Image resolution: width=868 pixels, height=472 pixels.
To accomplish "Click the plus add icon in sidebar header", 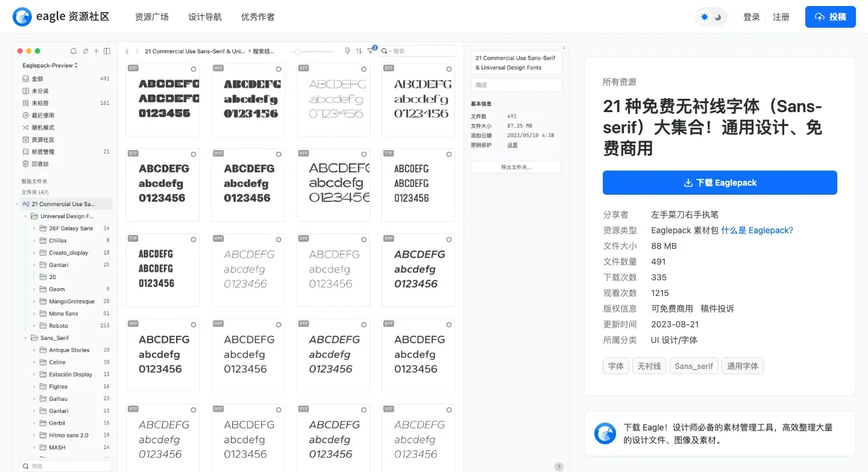I will (96, 51).
